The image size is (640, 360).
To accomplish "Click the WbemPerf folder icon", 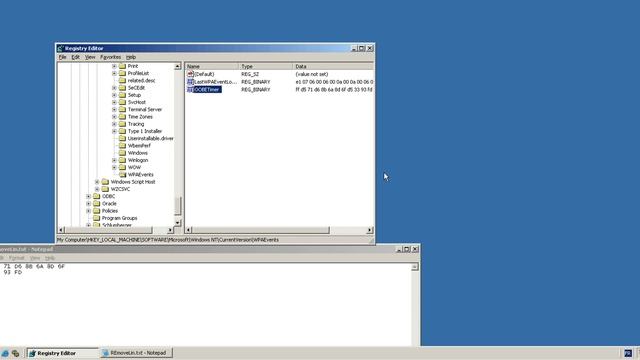I will coord(122,146).
